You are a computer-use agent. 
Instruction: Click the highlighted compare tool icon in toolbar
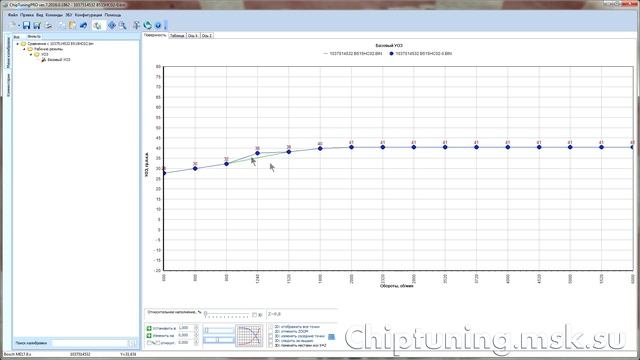[x=97, y=25]
